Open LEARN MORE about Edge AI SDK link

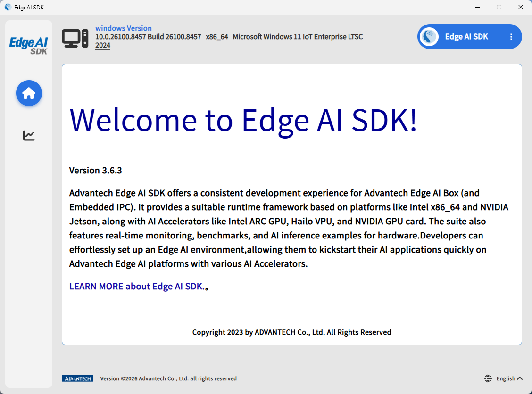tap(137, 287)
